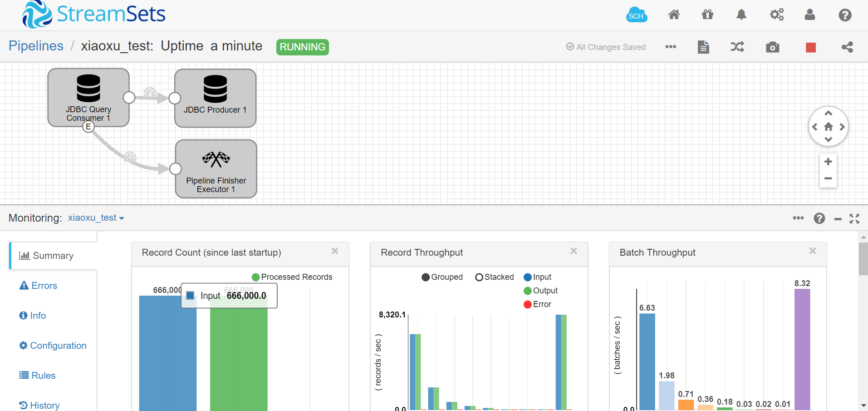
Task: Go to the Home icon in header
Action: click(674, 15)
